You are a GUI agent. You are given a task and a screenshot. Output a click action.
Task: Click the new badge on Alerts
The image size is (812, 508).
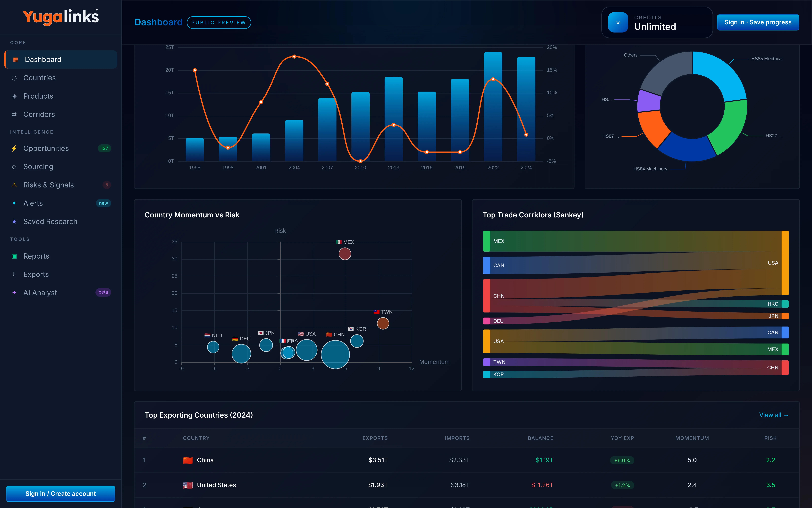point(103,203)
